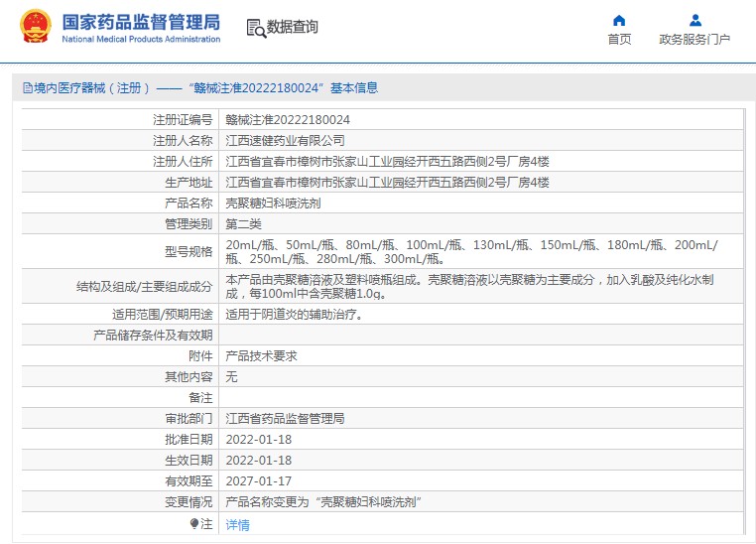Select the 注册人住所 address value
This screenshot has height=544, width=756.
coord(388,161)
